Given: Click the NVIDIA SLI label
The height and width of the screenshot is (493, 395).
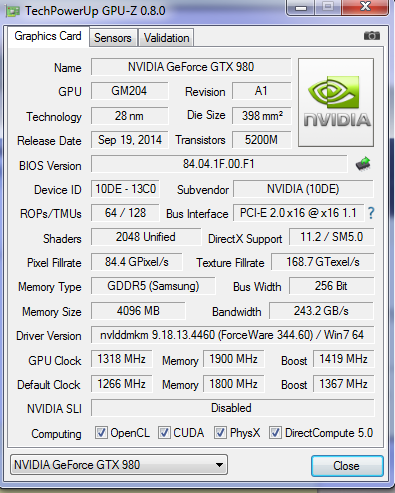Looking at the screenshot, I should click(54, 409).
